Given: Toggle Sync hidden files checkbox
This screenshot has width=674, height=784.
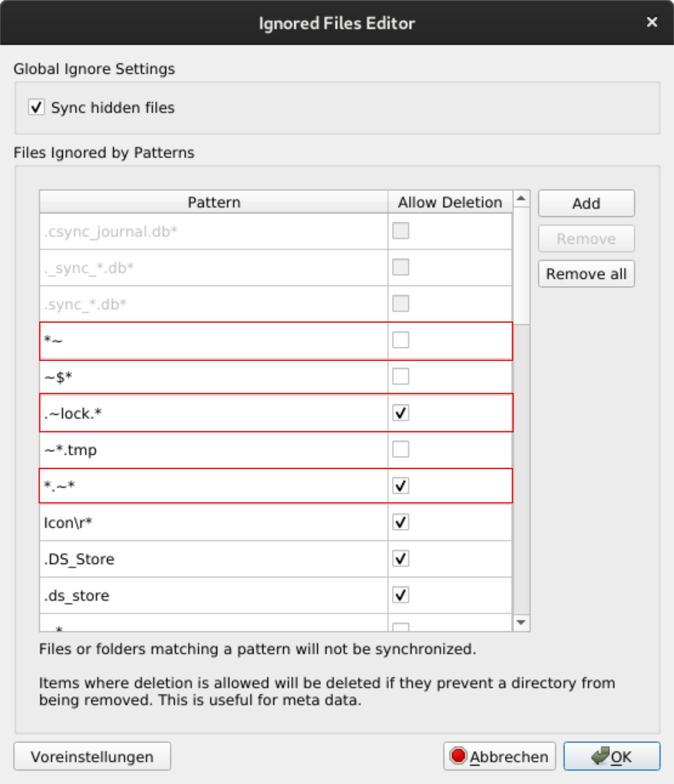Looking at the screenshot, I should click(x=36, y=107).
